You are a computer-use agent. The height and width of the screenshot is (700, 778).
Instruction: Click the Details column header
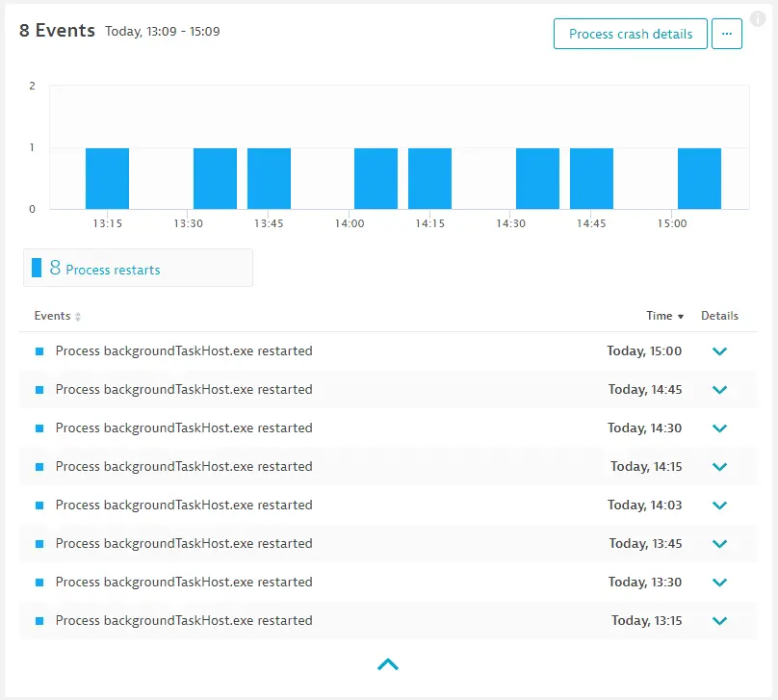click(x=719, y=316)
